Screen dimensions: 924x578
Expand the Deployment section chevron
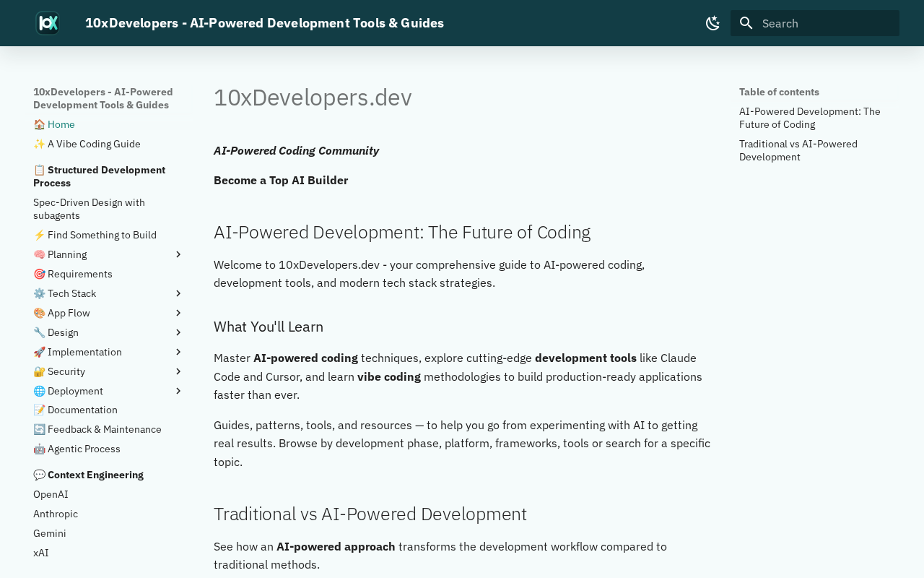pyautogui.click(x=178, y=391)
